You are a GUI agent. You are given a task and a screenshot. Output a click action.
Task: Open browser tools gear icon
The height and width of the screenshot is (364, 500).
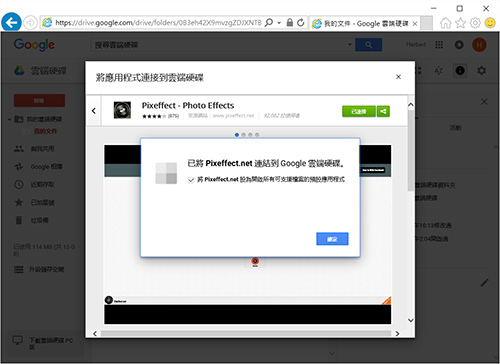coord(475,23)
